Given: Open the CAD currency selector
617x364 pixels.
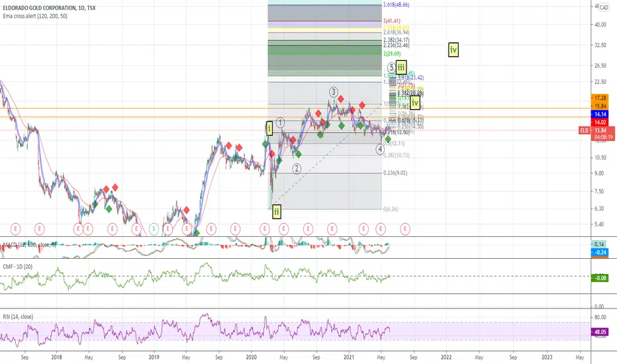Looking at the screenshot, I should point(604,7).
